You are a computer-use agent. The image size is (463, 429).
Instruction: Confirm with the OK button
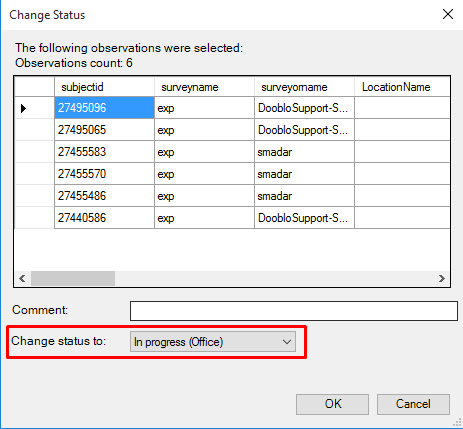click(332, 404)
